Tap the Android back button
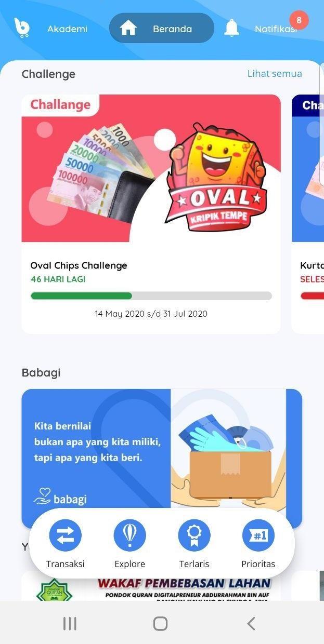 coord(251,624)
